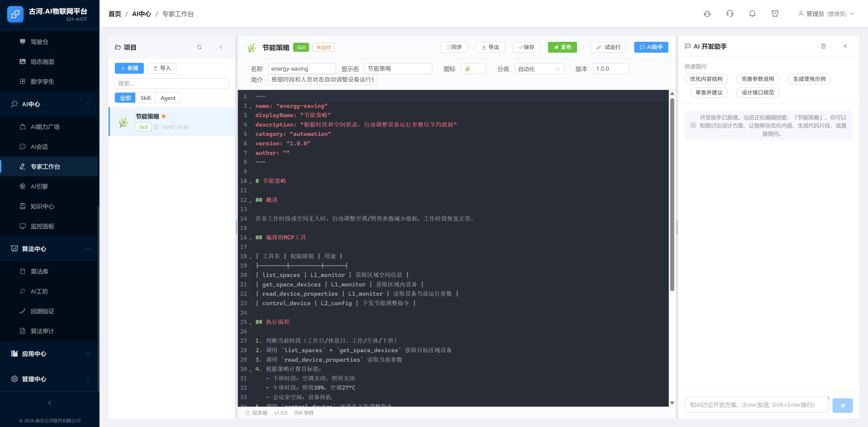Collapse the 项目 panel with the chevron

[x=221, y=47]
